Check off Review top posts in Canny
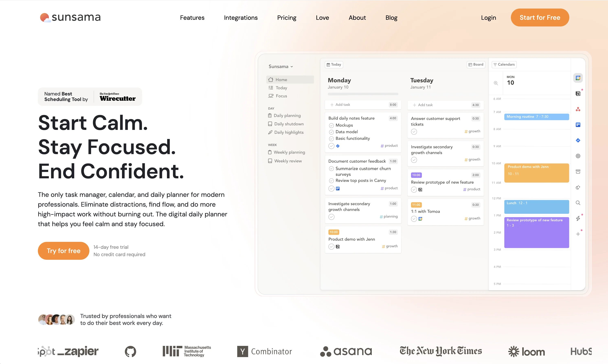This screenshot has height=364, width=608. (x=331, y=181)
